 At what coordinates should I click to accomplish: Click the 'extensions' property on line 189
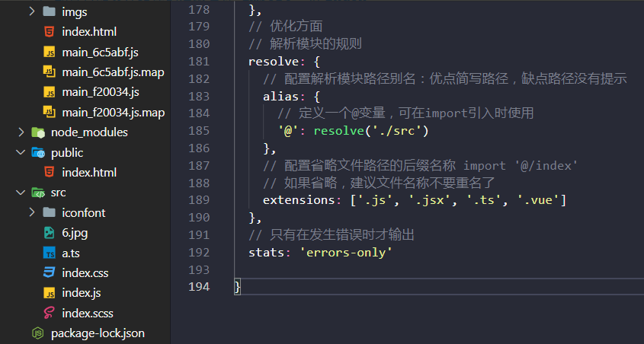pos(299,200)
